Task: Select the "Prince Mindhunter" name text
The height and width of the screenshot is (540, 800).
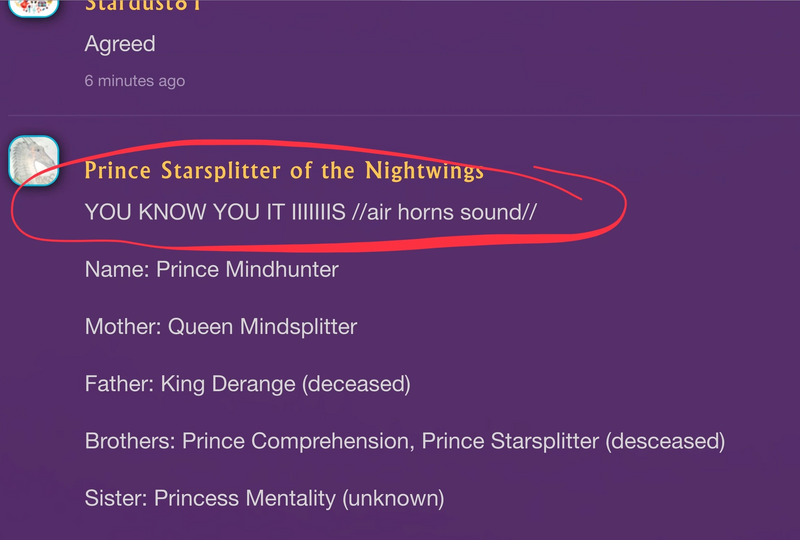Action: (247, 269)
